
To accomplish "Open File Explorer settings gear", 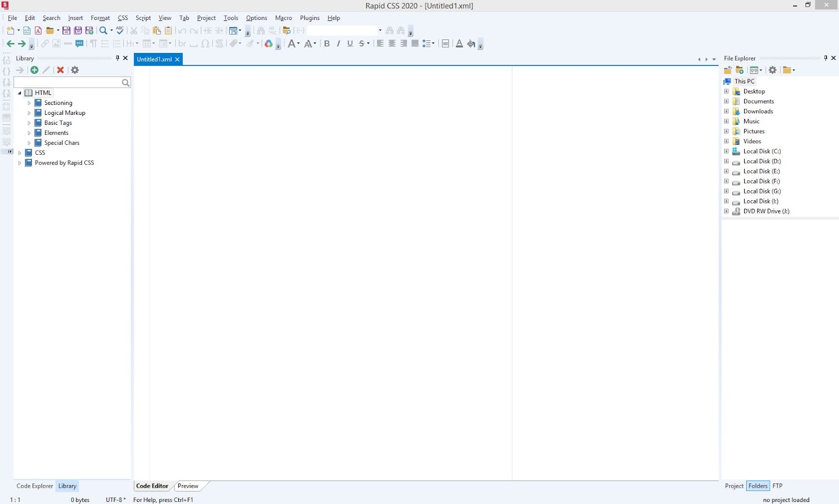I will point(772,70).
